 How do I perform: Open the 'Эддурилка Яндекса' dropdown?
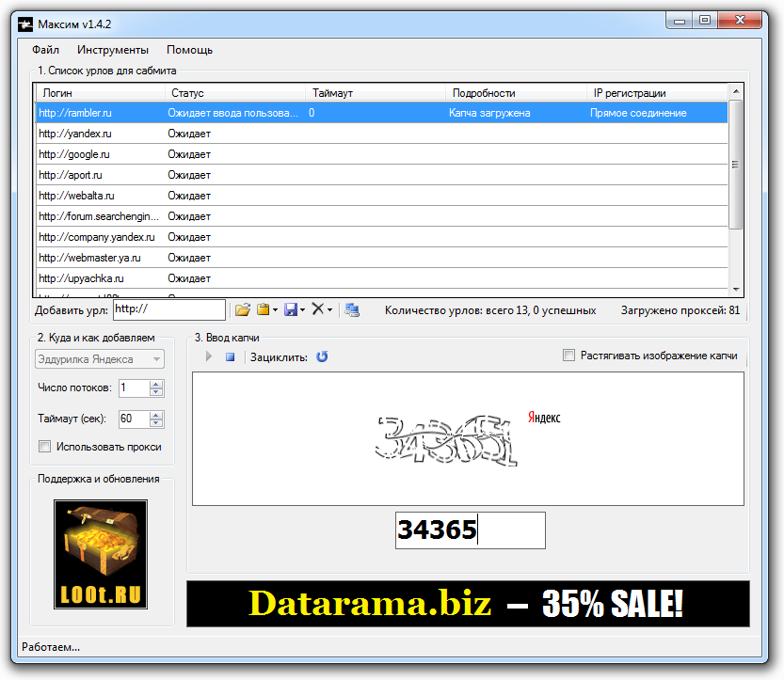pos(99,359)
